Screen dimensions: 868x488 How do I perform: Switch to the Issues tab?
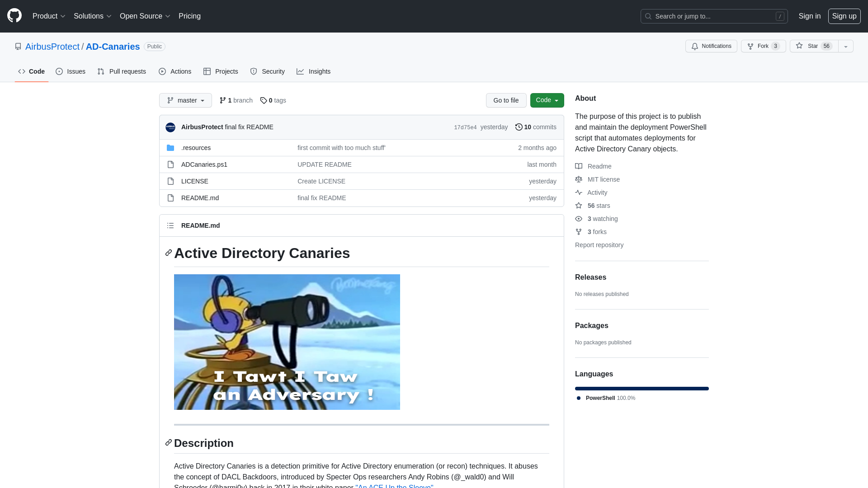click(x=71, y=71)
